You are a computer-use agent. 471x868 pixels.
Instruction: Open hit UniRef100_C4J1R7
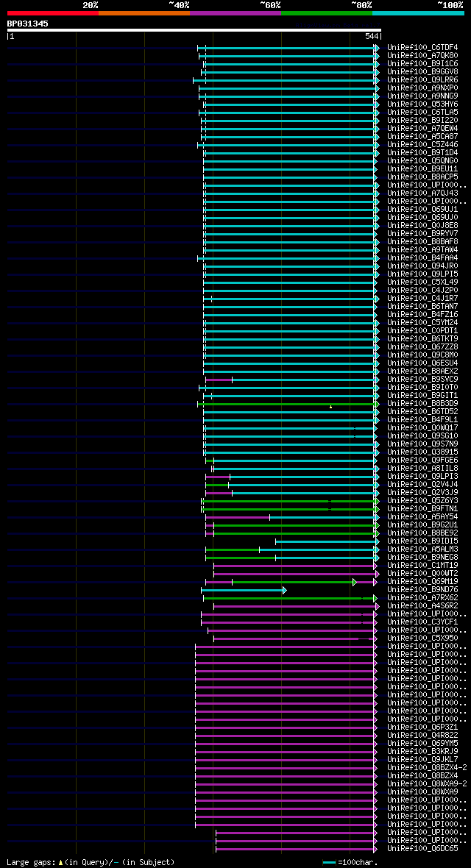click(x=422, y=299)
